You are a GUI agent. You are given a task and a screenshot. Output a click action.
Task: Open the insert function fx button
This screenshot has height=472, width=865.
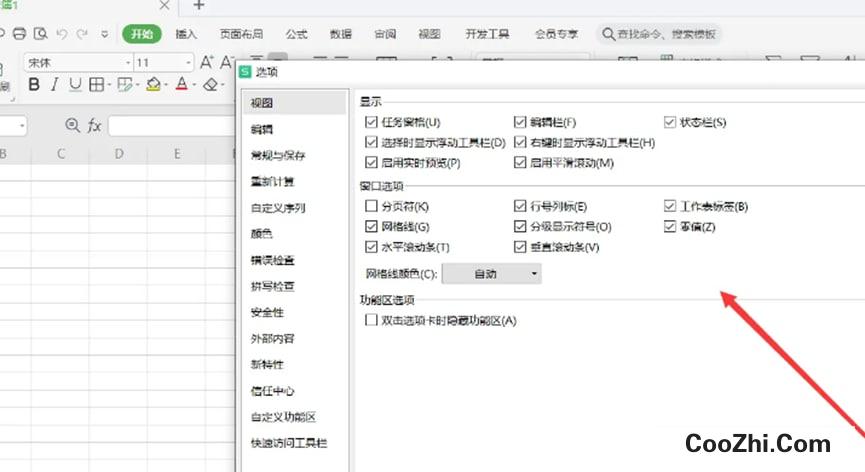pyautogui.click(x=94, y=126)
